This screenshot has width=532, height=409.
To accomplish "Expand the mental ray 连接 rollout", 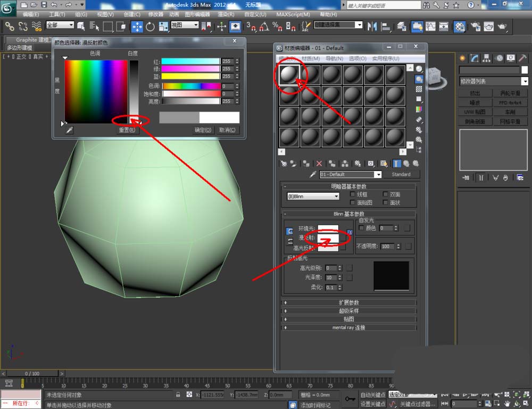I will [348, 328].
